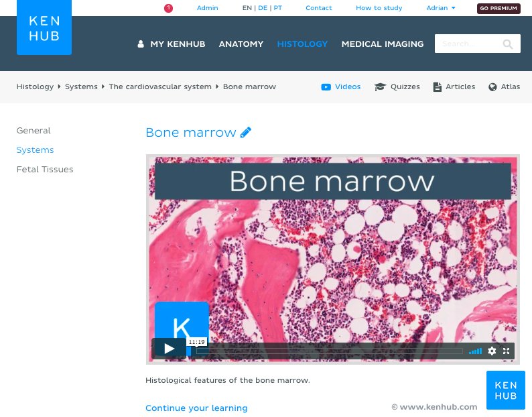The width and height of the screenshot is (532, 417).
Task: Open the MY KENHUB menu
Action: [x=178, y=44]
